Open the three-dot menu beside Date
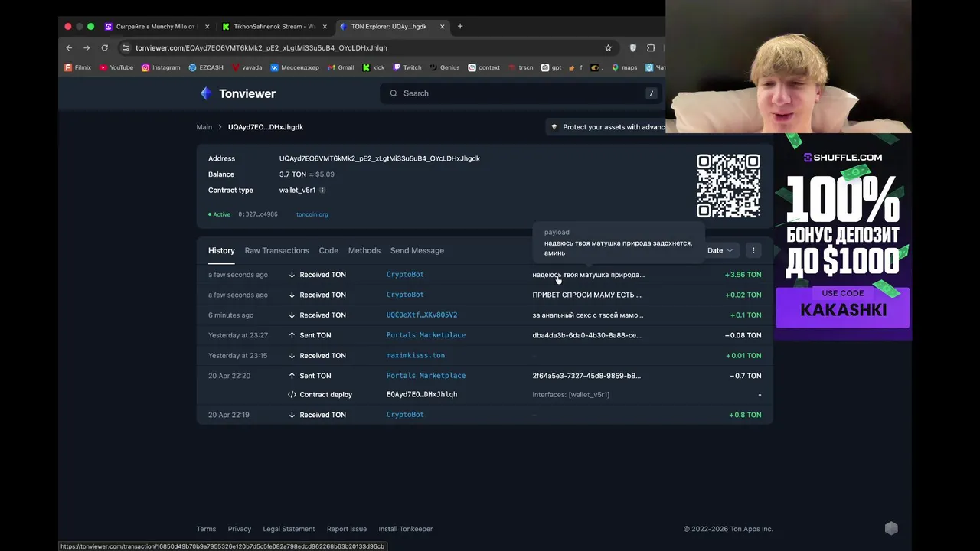980x551 pixels. 753,250
